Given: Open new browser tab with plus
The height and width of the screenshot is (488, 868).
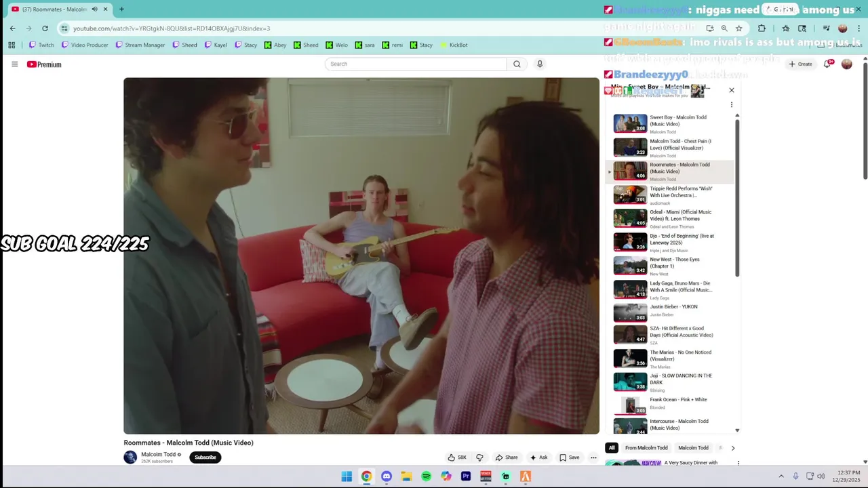Looking at the screenshot, I should coord(121,9).
